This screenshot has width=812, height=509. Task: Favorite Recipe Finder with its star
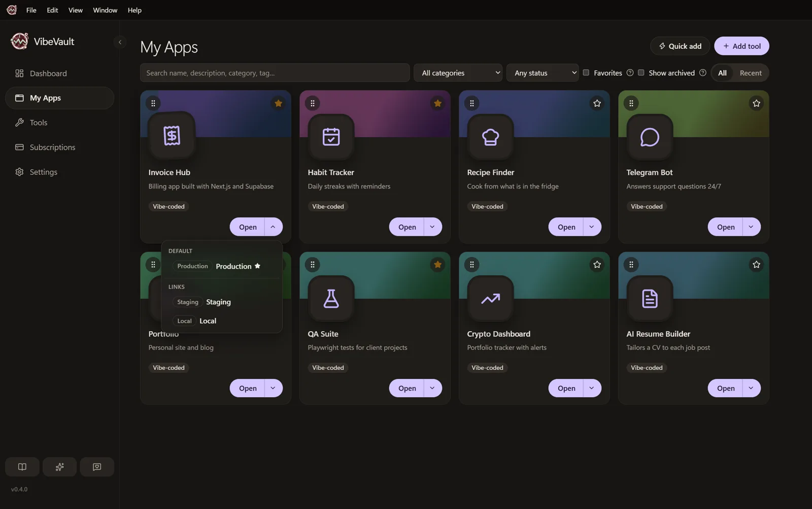click(x=597, y=103)
